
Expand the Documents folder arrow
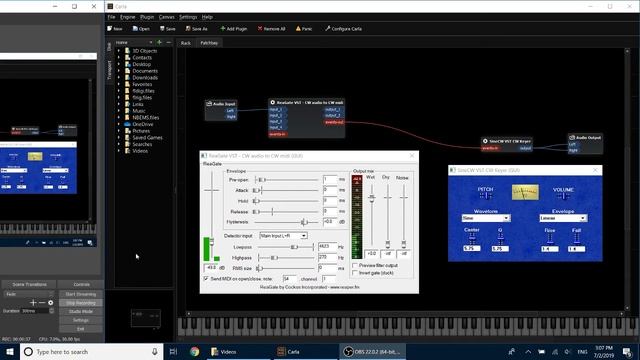coord(119,71)
